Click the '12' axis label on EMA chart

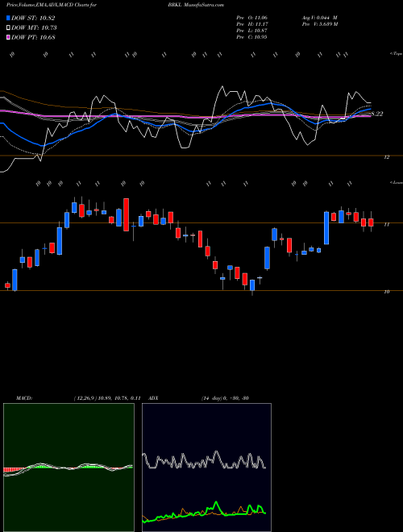(387, 157)
